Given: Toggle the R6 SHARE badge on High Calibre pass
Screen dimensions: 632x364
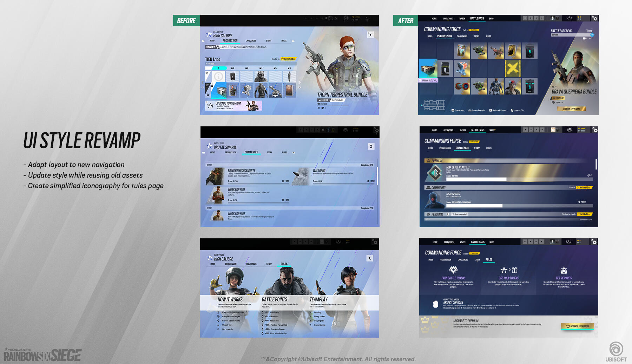Looking at the screenshot, I should tap(211, 46).
